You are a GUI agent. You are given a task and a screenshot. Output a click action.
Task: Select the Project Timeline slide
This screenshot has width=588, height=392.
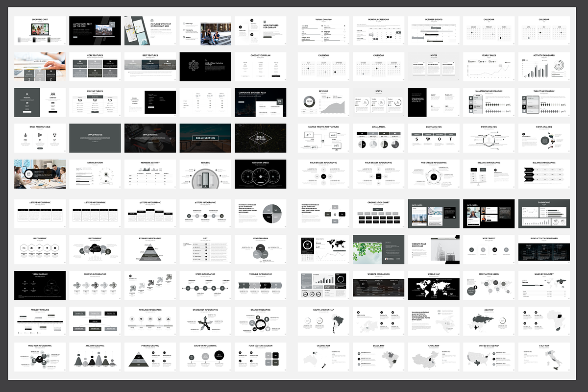(x=40, y=321)
